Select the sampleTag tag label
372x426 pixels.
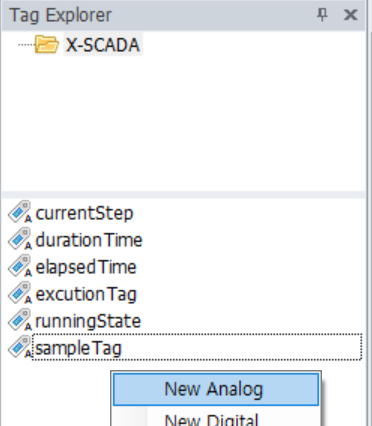pyautogui.click(x=79, y=348)
